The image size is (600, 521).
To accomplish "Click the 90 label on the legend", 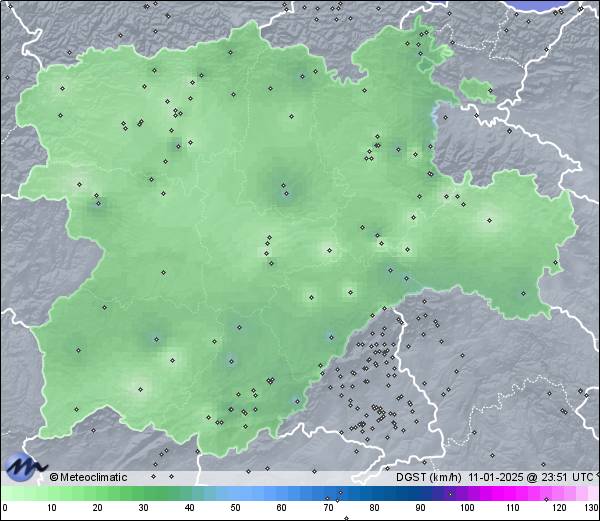I will click(x=420, y=508).
